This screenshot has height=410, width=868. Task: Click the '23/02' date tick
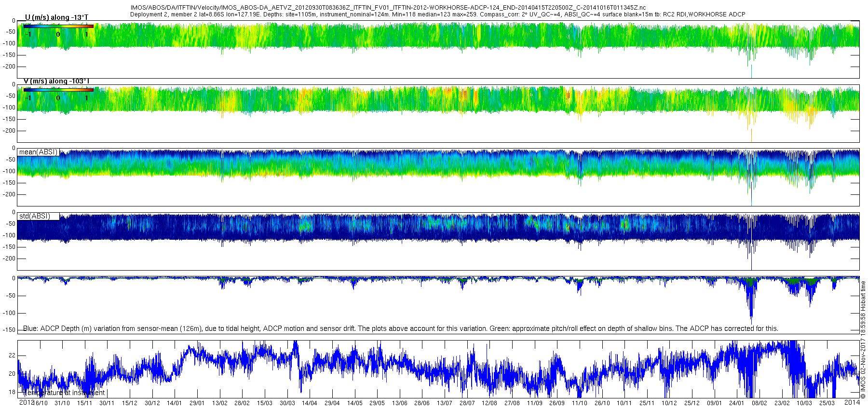point(782,403)
